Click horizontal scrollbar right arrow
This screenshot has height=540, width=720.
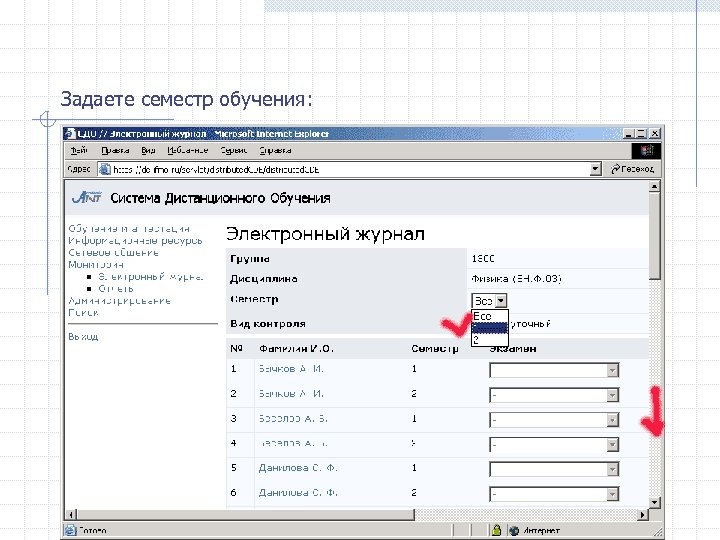643,515
